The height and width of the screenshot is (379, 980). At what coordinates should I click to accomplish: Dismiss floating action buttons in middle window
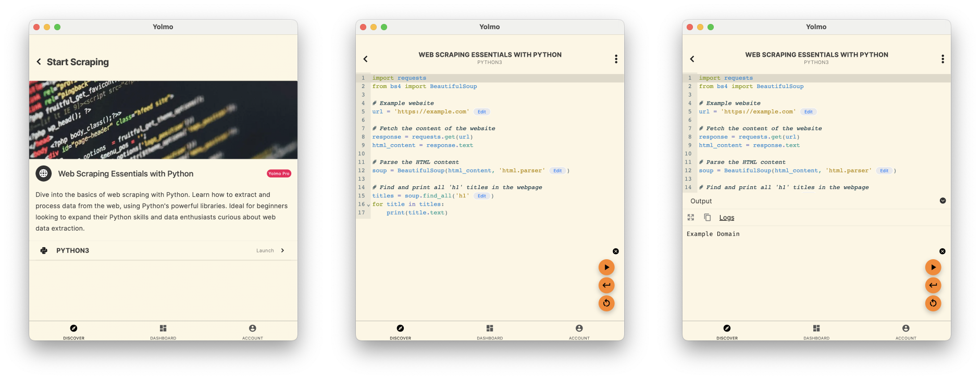(x=616, y=251)
